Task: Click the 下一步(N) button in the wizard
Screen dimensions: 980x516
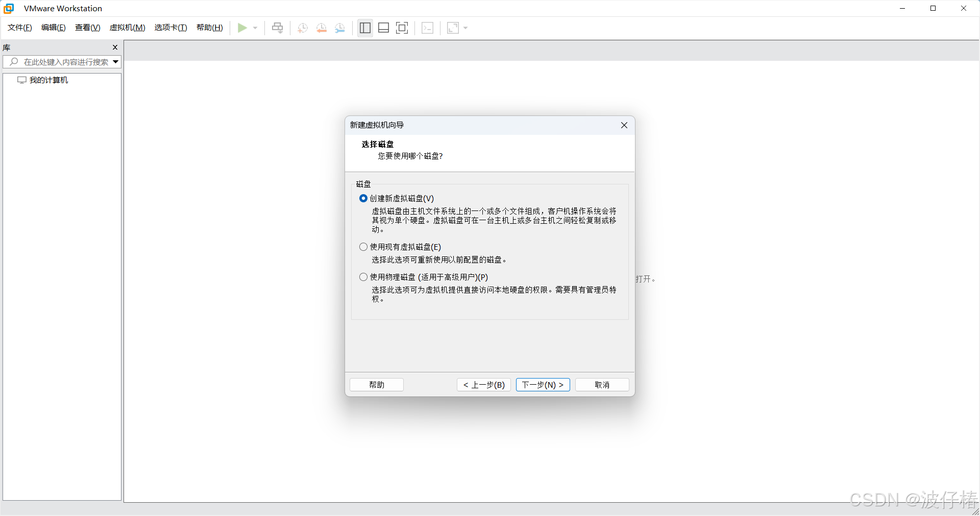Action: coord(543,385)
